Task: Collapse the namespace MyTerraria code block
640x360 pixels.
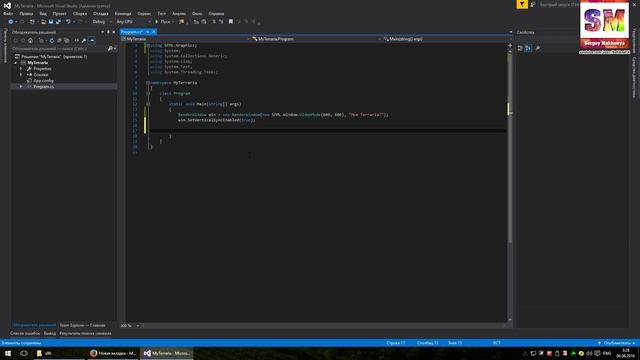Action: pos(148,83)
